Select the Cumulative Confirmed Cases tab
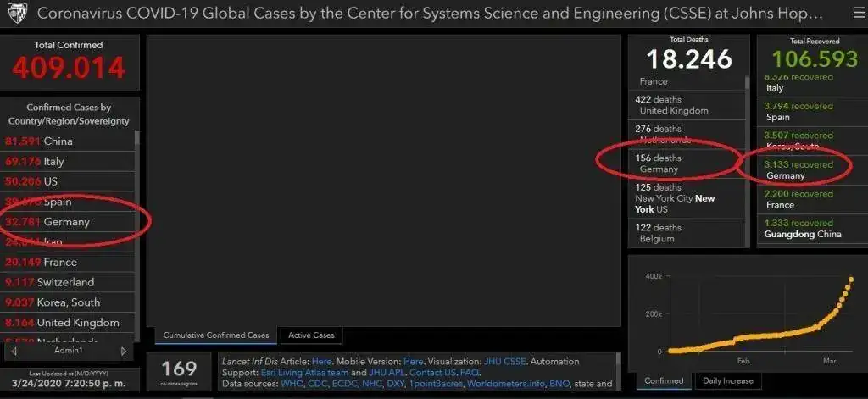 216,335
